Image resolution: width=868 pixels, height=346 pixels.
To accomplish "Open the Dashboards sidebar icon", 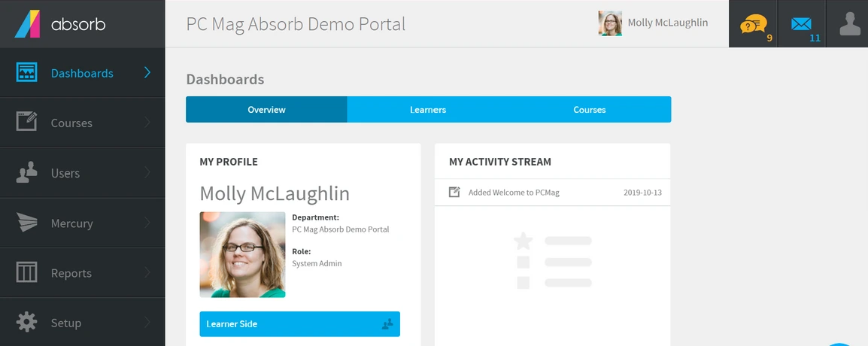I will [x=26, y=73].
